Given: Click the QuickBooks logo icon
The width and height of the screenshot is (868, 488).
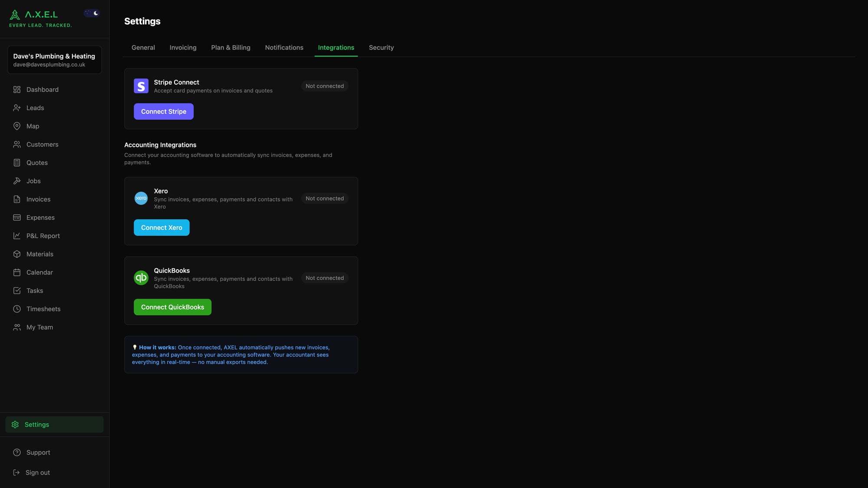Looking at the screenshot, I should tap(141, 278).
